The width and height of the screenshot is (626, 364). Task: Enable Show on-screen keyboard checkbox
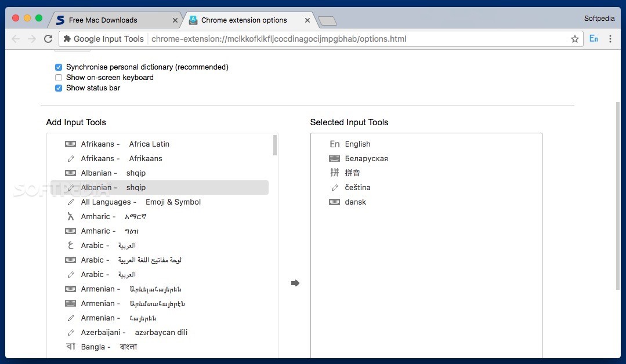59,77
